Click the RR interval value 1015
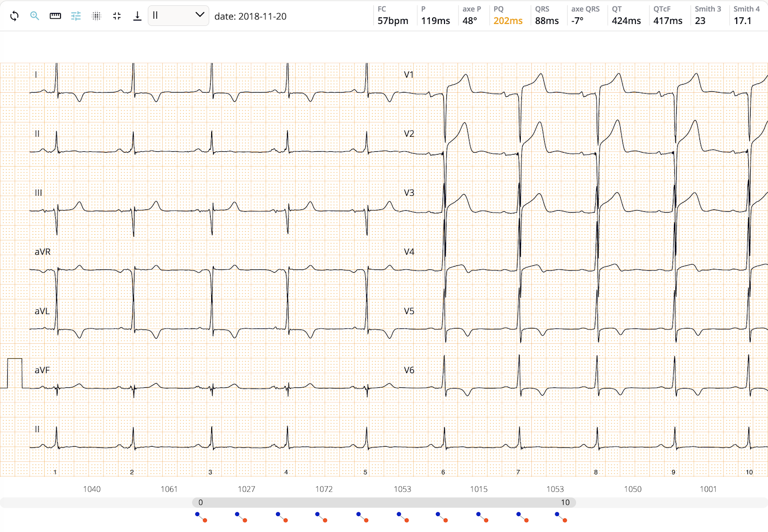This screenshot has width=768, height=532. pos(479,489)
